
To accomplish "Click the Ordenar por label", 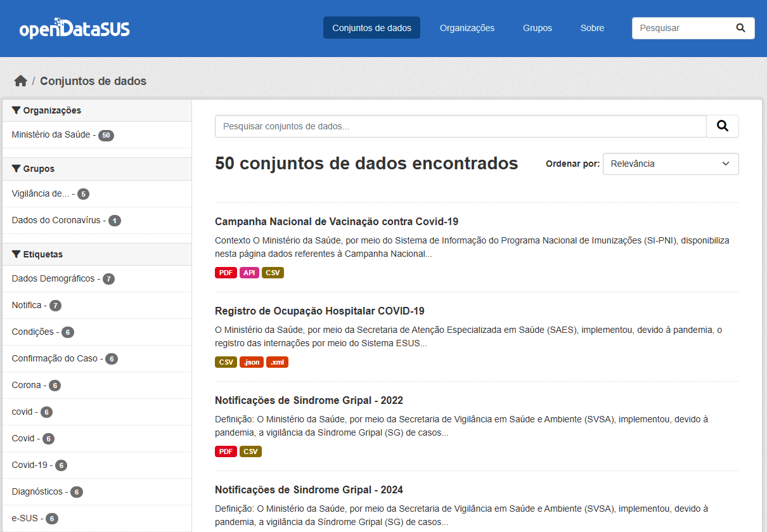I will 572,164.
